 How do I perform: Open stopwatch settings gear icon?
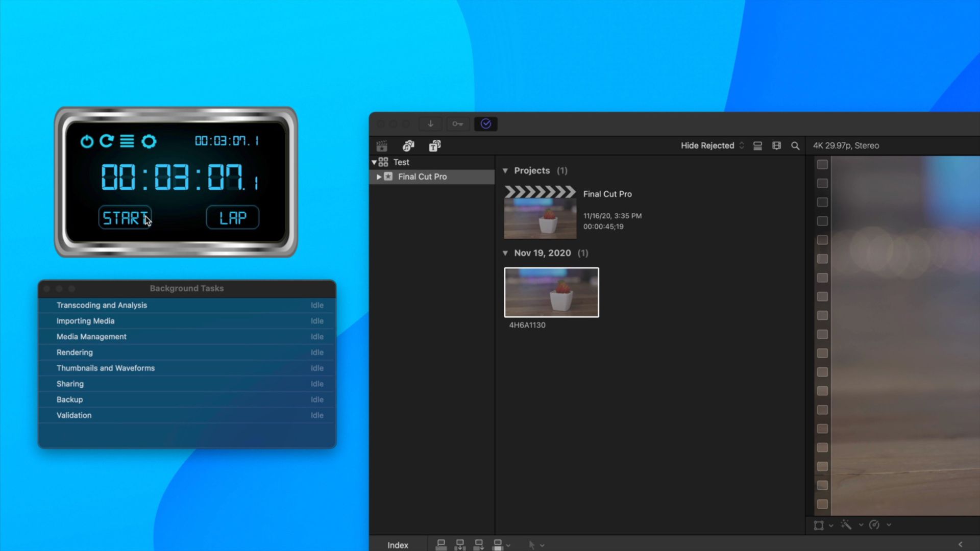pyautogui.click(x=149, y=141)
